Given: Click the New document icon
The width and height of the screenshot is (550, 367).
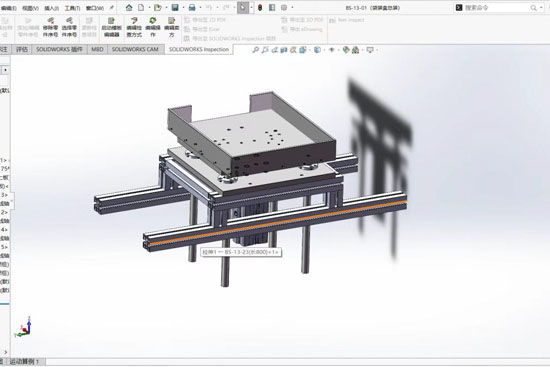Looking at the screenshot, I should pos(141,7).
